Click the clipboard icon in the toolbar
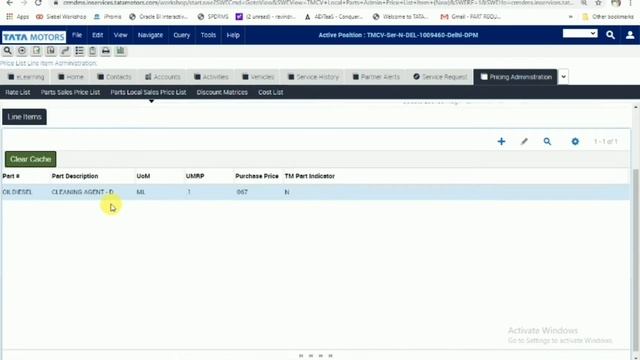Screen dimensions: 640x360 [93, 51]
